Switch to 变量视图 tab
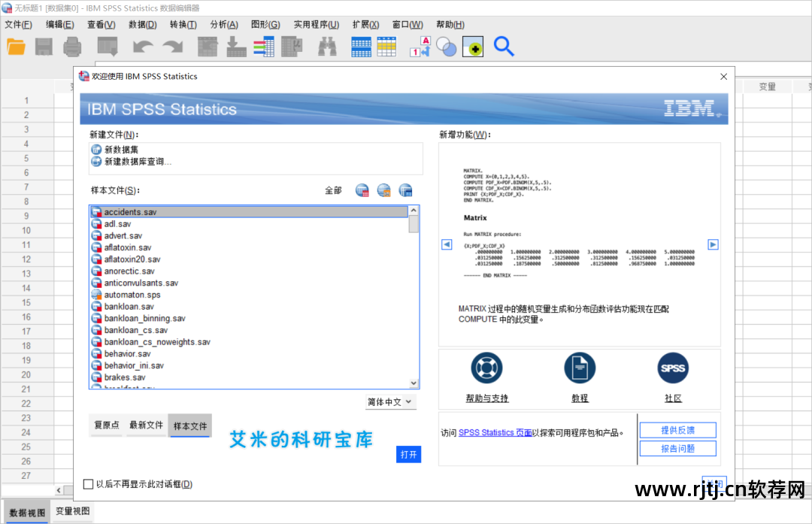The height and width of the screenshot is (524, 812). pos(72,511)
